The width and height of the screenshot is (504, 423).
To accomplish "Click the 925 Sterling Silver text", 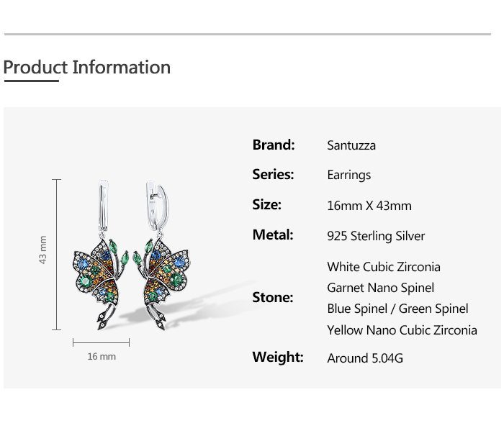I will [376, 236].
